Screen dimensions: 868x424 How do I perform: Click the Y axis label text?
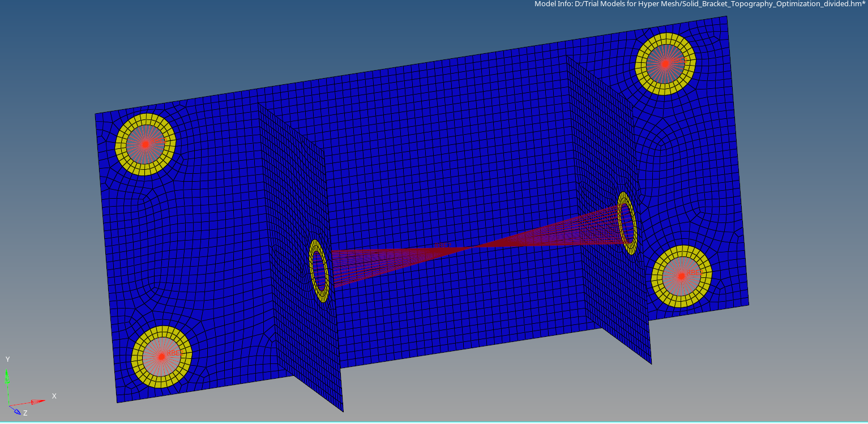click(7, 359)
